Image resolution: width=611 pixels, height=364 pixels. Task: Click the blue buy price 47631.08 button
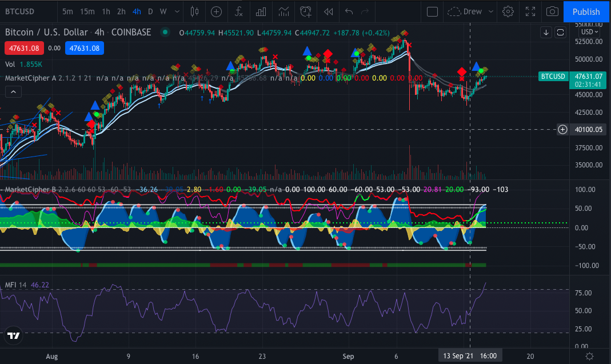[x=85, y=49]
